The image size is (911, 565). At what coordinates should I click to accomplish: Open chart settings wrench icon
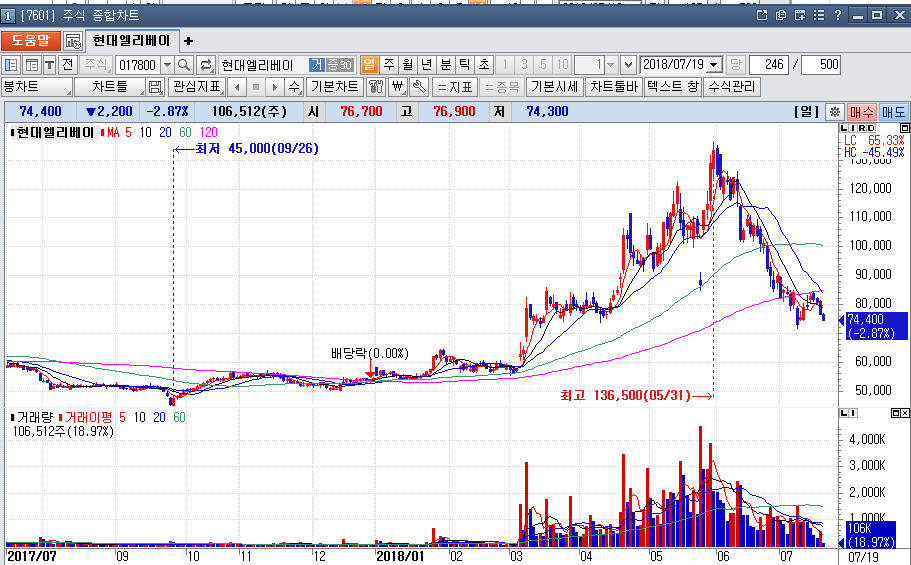point(419,87)
